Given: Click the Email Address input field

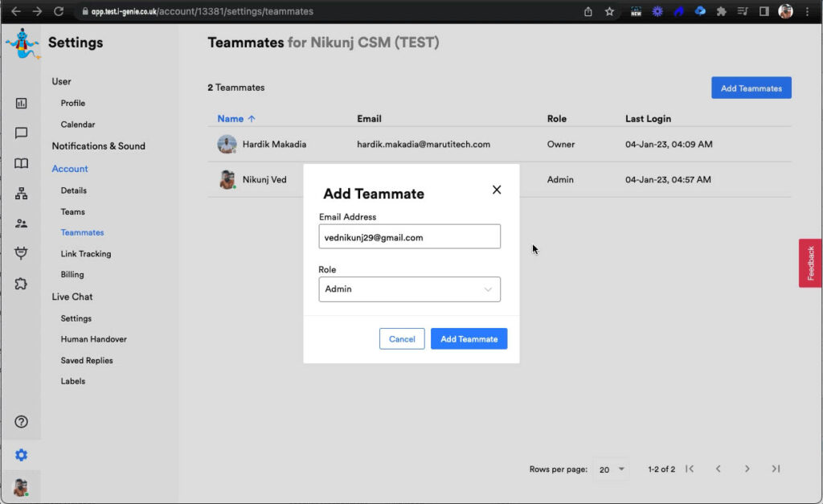Looking at the screenshot, I should tap(409, 237).
